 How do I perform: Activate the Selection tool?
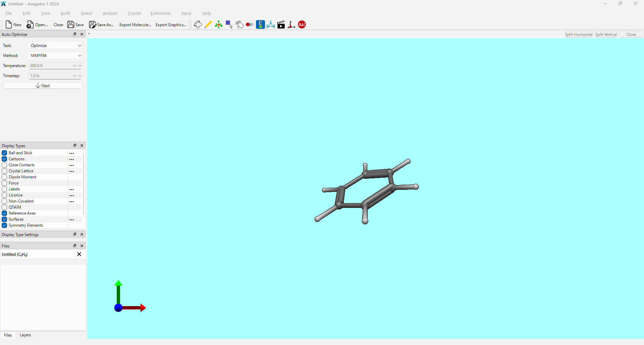click(x=229, y=24)
